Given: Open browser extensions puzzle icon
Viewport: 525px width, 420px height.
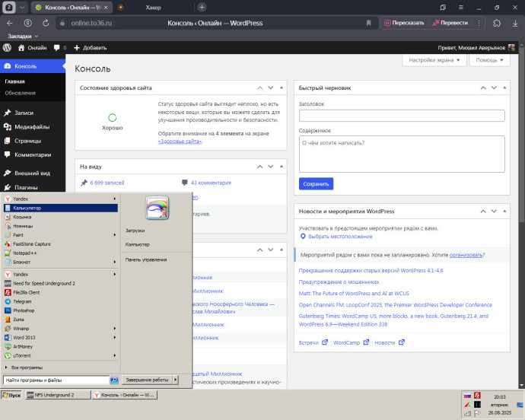Looking at the screenshot, I should point(497,23).
